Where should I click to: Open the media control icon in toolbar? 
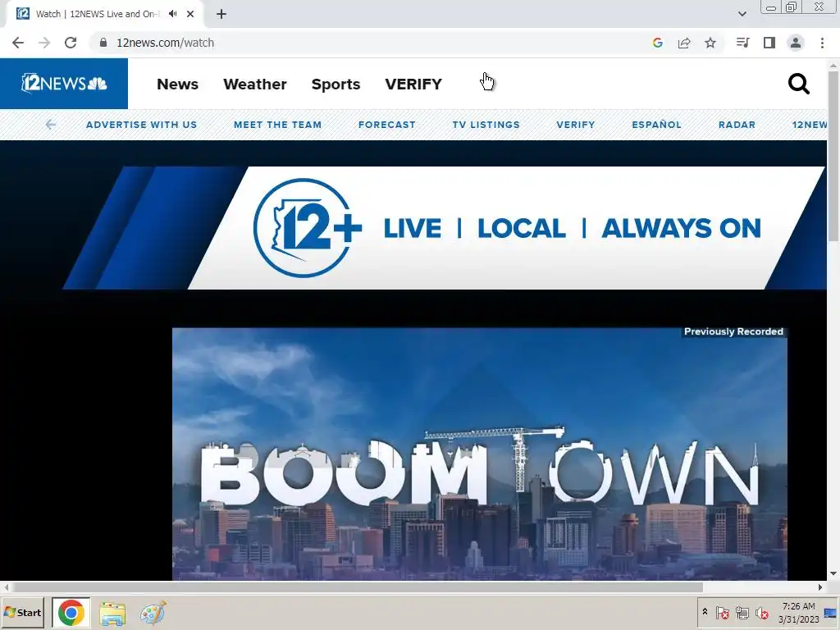742,43
